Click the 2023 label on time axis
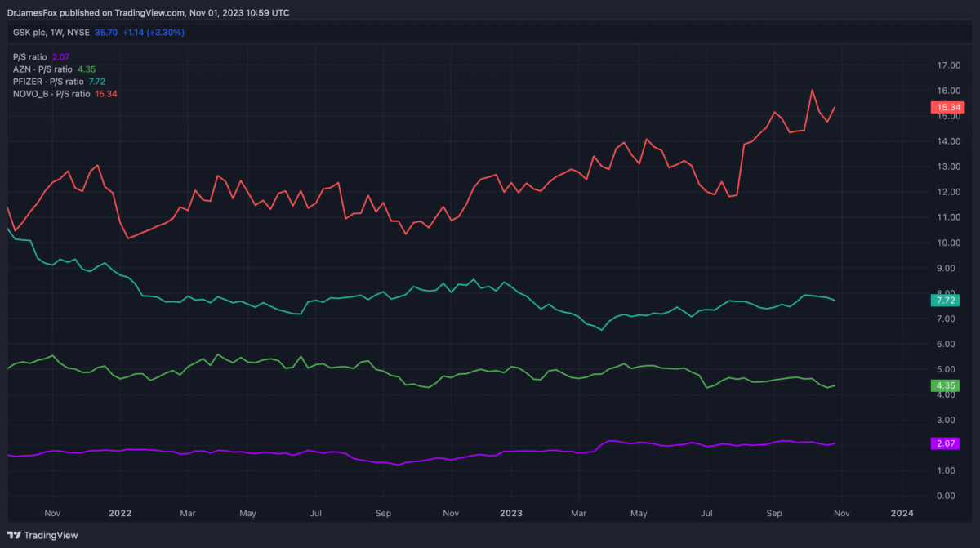 pos(510,513)
